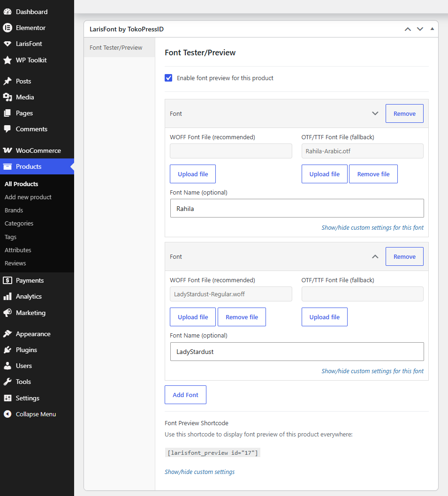Click the Add Font button
The width and height of the screenshot is (448, 496).
click(x=185, y=395)
